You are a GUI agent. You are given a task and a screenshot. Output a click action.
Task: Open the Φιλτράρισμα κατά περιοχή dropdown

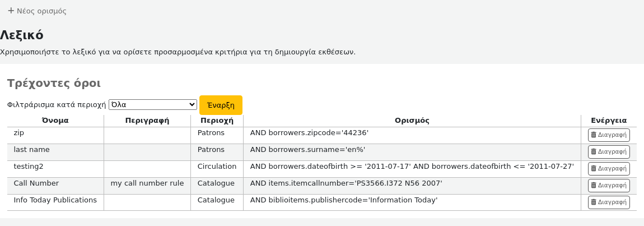[x=152, y=104]
